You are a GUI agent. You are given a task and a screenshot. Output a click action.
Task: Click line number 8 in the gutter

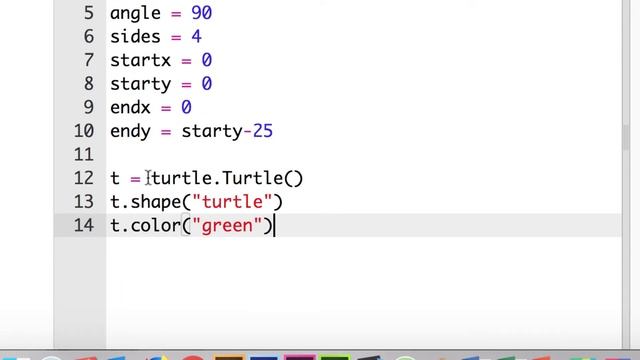89,84
